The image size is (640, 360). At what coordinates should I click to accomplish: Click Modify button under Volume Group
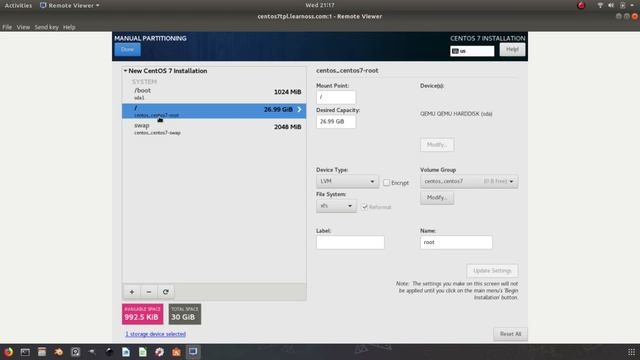437,198
